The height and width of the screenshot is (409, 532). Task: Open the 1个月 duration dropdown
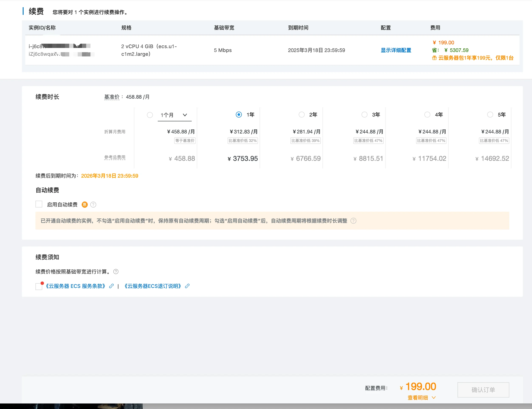(x=175, y=115)
